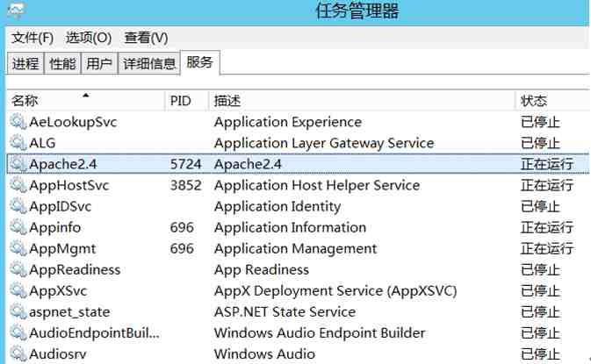Screen dimensions: 591x364
Task: Click the Application Host Helper Service description
Action: 317,185
